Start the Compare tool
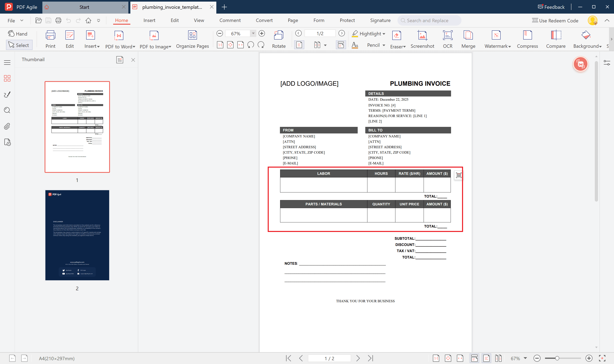Screen dimensions: 614x364 pyautogui.click(x=556, y=39)
